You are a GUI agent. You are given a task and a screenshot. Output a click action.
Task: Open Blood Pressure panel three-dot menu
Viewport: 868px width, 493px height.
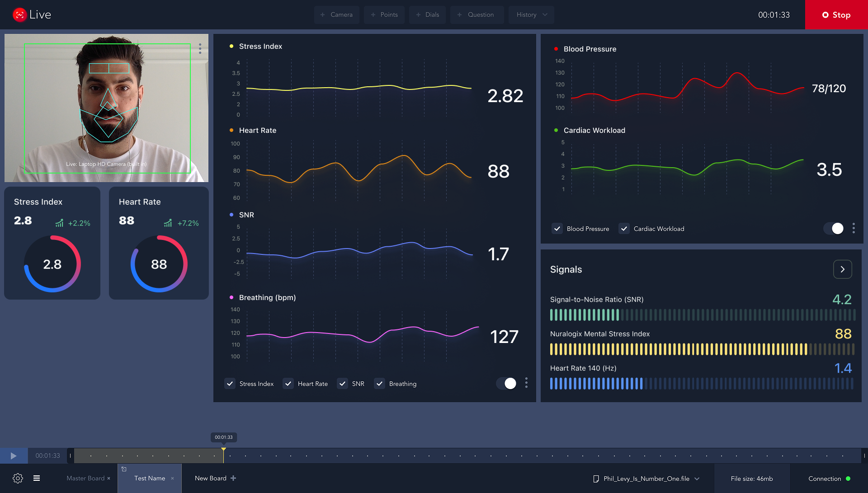tap(854, 228)
